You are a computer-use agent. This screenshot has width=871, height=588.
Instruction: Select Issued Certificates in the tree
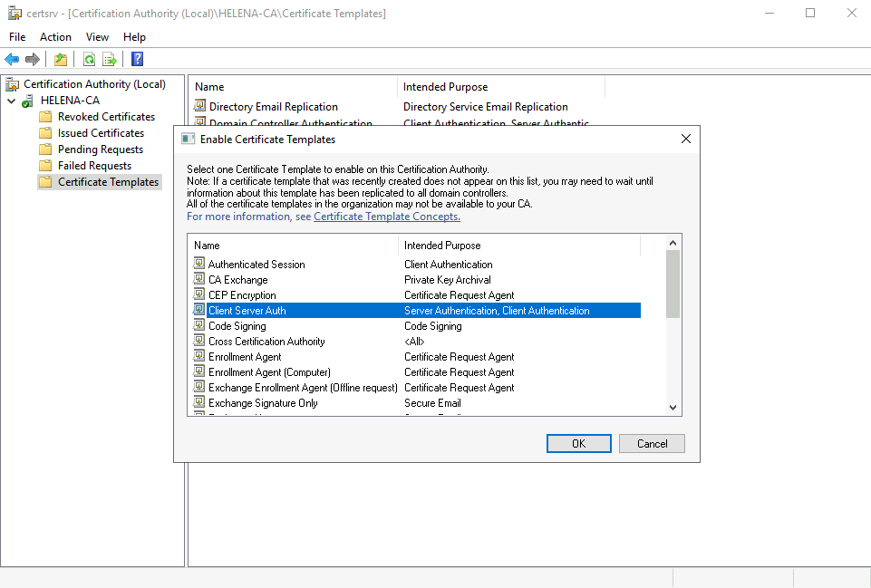(101, 133)
